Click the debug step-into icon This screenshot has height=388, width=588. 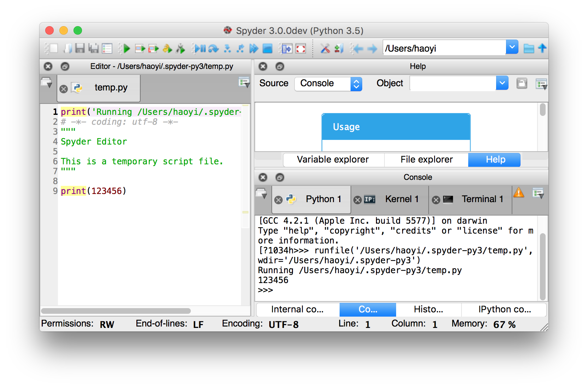227,48
